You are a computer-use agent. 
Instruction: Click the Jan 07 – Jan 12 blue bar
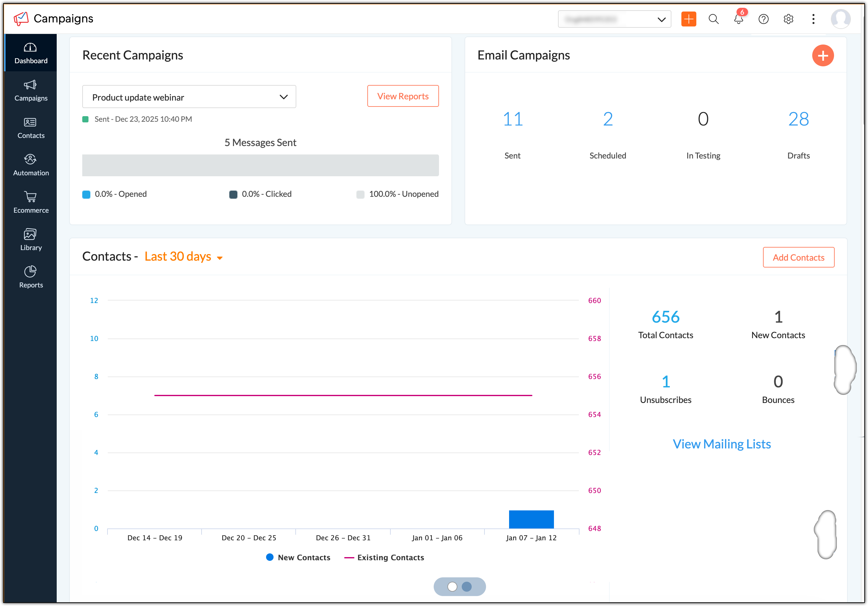pos(531,519)
